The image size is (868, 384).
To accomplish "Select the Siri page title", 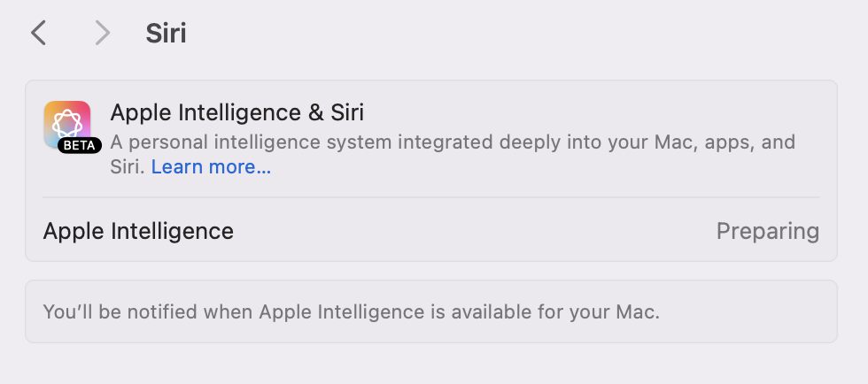I will point(166,34).
